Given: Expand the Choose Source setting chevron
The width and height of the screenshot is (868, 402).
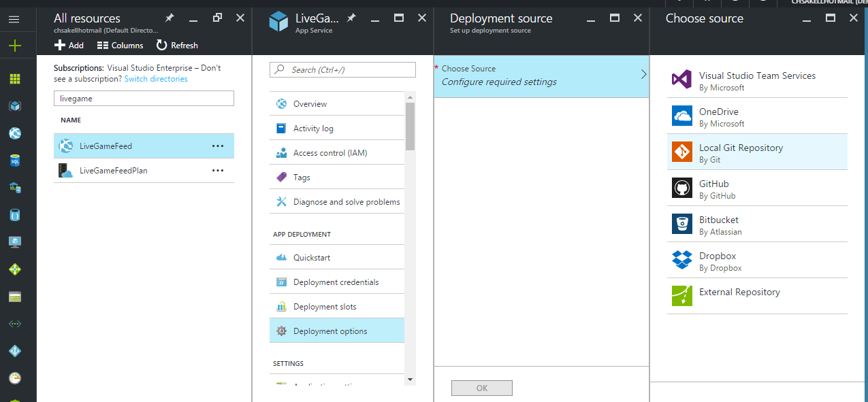Looking at the screenshot, I should click(643, 75).
